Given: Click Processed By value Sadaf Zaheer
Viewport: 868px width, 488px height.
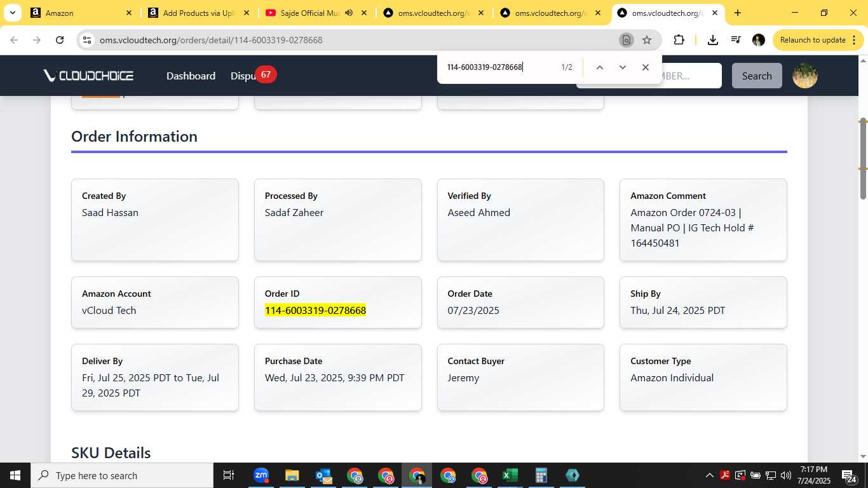Looking at the screenshot, I should coord(294,212).
